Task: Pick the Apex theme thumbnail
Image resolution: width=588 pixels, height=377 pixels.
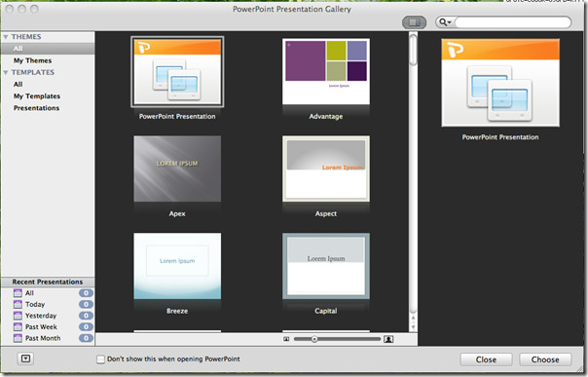Action: (177, 169)
